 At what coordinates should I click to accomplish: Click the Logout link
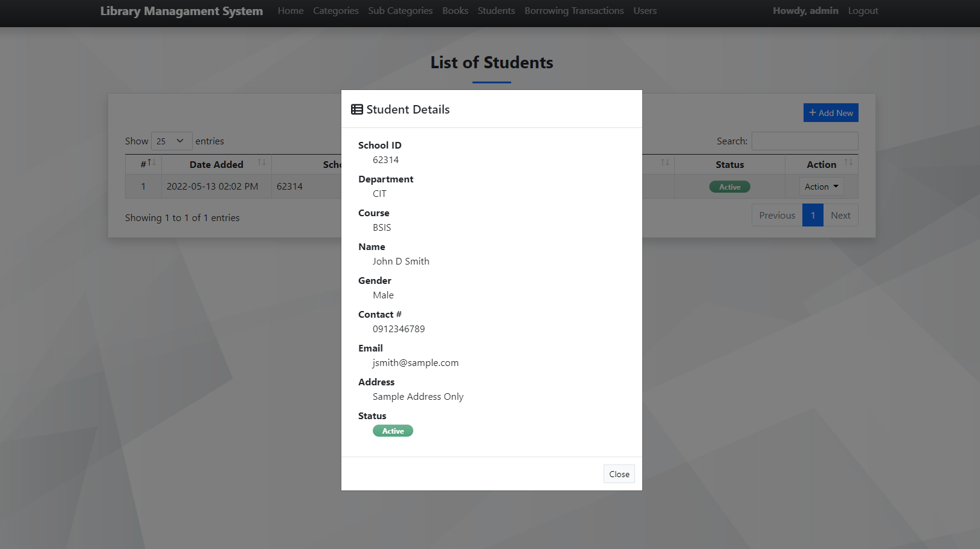863,11
